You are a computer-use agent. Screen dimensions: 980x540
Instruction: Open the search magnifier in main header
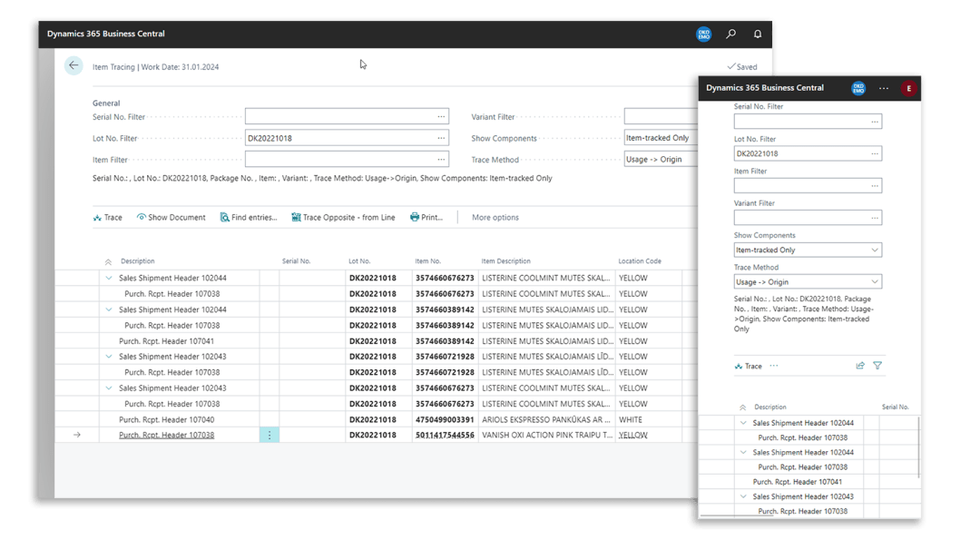click(730, 34)
